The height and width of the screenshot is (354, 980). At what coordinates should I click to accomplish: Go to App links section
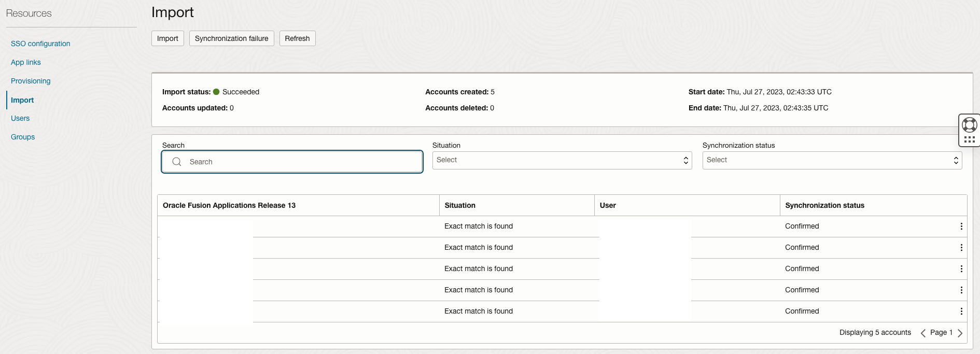pos(26,63)
